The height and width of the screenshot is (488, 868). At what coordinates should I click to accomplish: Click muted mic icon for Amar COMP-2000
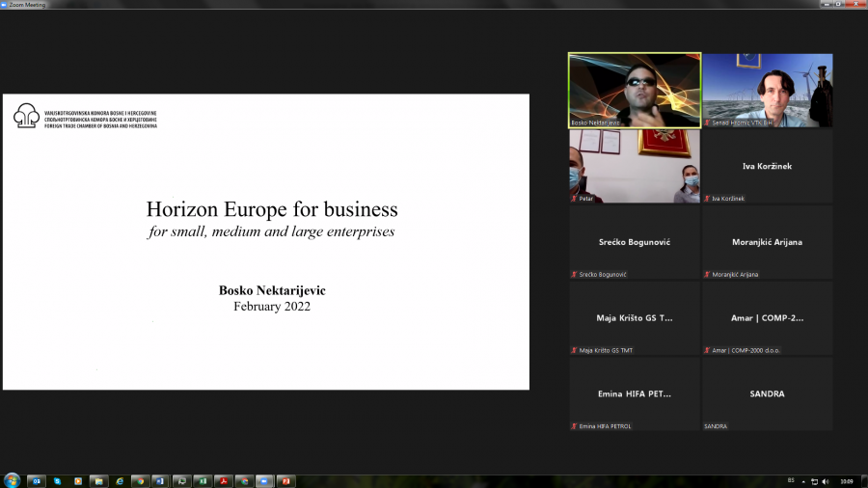pyautogui.click(x=707, y=350)
